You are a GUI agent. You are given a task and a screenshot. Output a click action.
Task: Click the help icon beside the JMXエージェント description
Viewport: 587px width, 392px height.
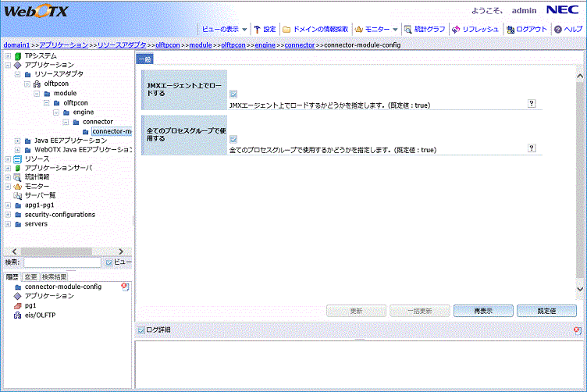point(532,103)
